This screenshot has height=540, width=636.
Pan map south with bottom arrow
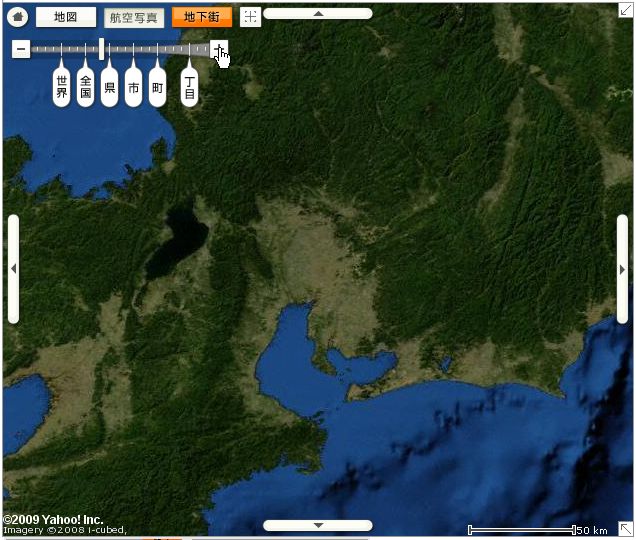click(318, 525)
